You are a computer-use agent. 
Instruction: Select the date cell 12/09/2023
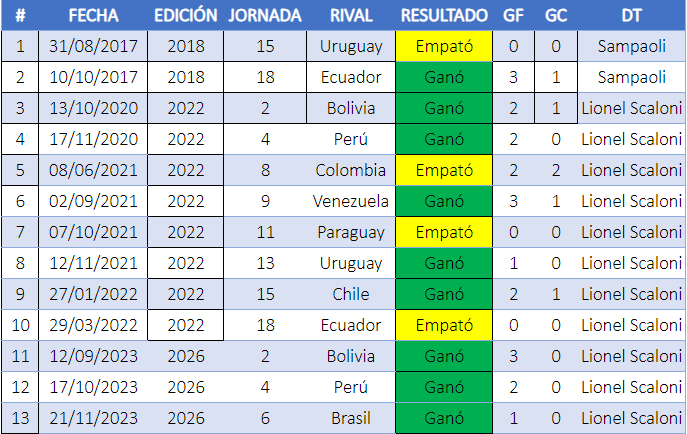(93, 356)
